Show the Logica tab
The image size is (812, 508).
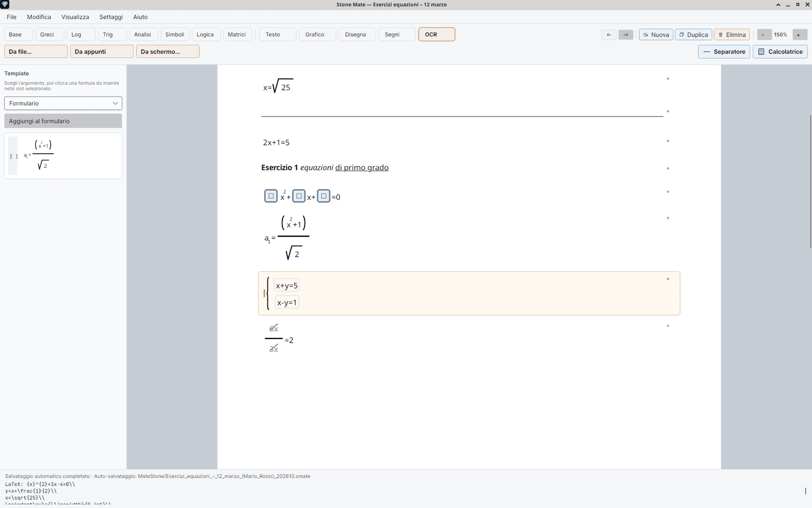(206, 35)
